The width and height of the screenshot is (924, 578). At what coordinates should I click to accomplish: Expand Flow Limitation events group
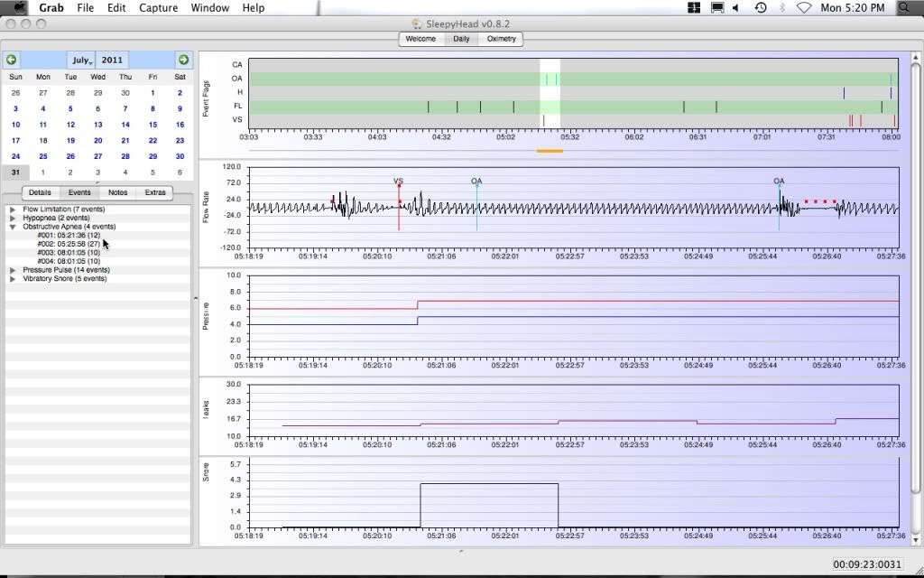(x=13, y=210)
